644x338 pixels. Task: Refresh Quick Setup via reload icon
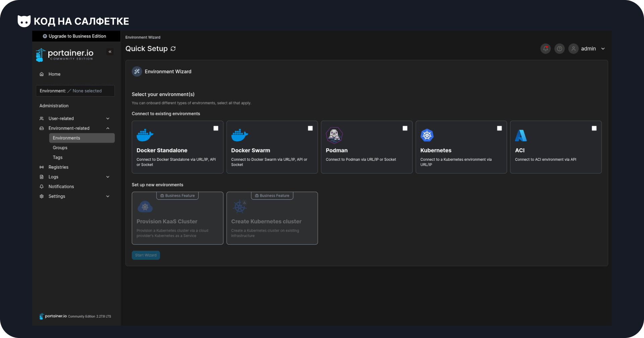[x=173, y=49]
